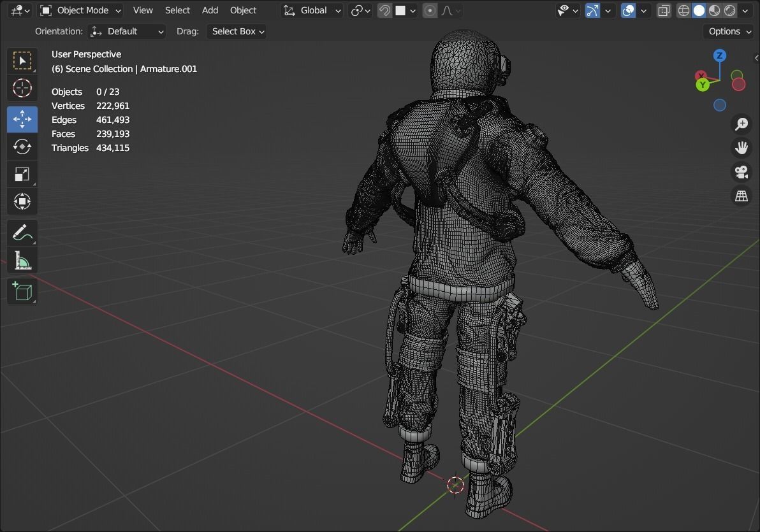Click the hand Pan view icon
The height and width of the screenshot is (532, 760).
click(741, 148)
